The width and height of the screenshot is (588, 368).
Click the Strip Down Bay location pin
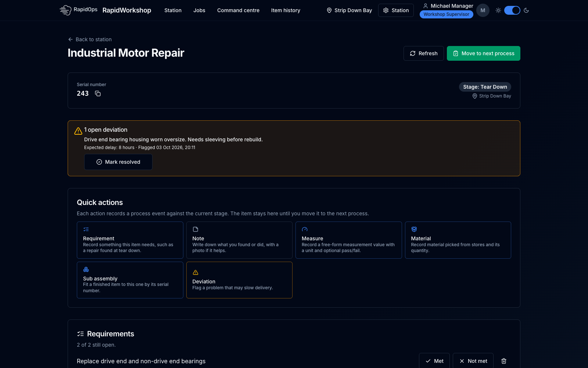click(329, 10)
